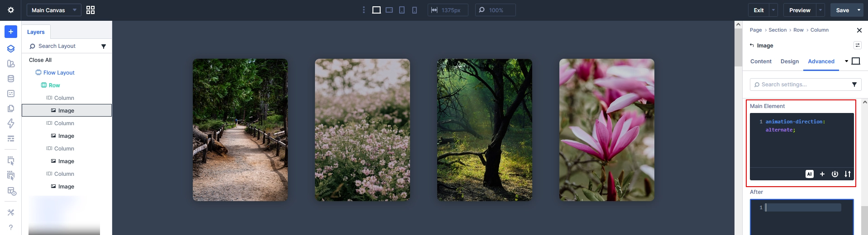Viewport: 868px width, 235px height.
Task: Click the plus icon in Main Element editor
Action: pos(822,174)
